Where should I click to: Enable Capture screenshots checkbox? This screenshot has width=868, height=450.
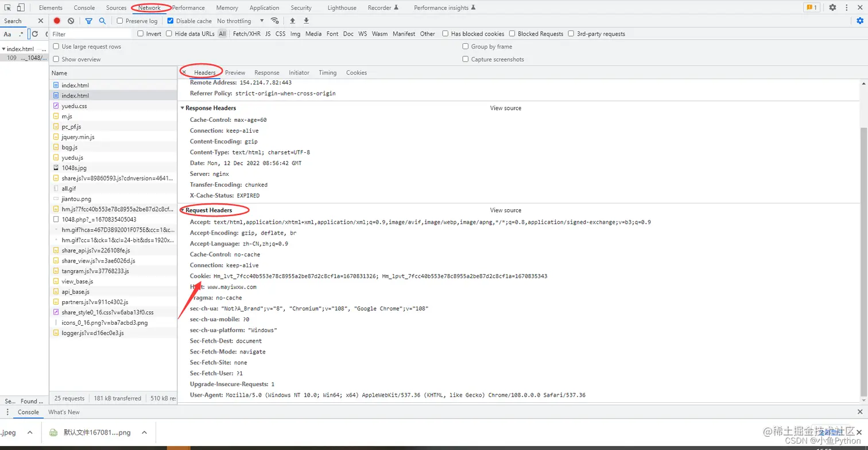click(466, 59)
